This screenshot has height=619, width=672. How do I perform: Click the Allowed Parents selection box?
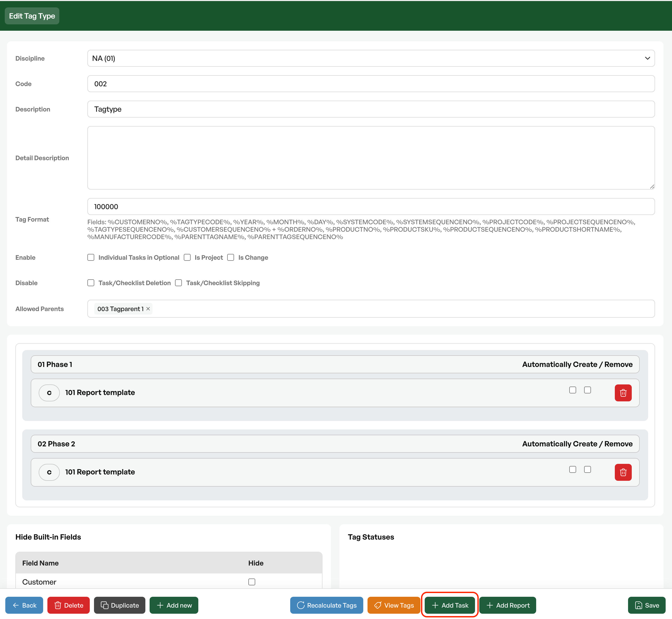tap(371, 308)
